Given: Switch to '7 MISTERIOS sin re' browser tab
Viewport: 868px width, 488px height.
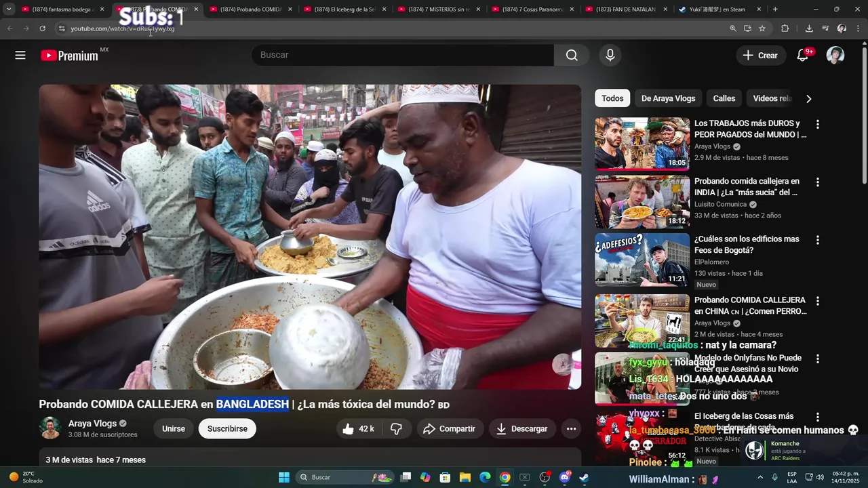Looking at the screenshot, I should click(438, 9).
